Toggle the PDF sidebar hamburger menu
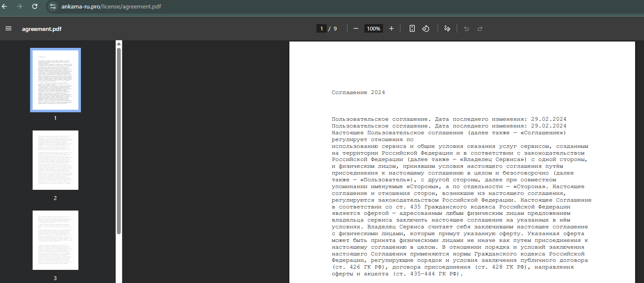Viewport: 644px width, 283px height. (8, 28)
